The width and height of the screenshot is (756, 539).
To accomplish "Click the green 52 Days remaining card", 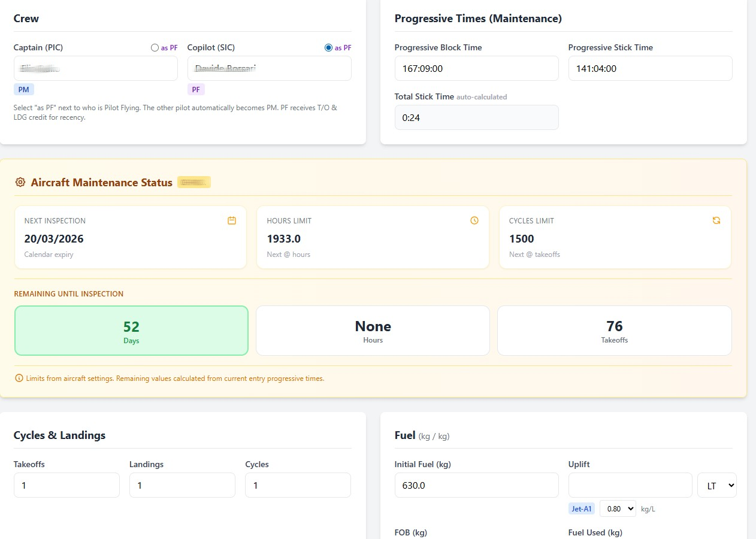I will (131, 331).
